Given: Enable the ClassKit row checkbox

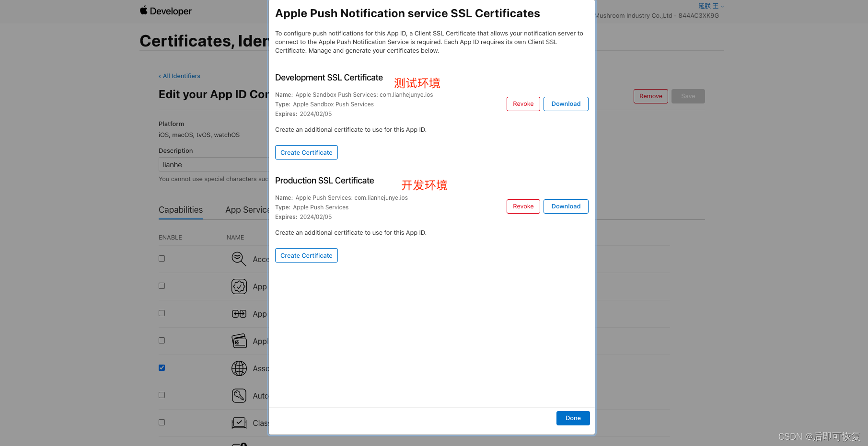Looking at the screenshot, I should coord(162,422).
